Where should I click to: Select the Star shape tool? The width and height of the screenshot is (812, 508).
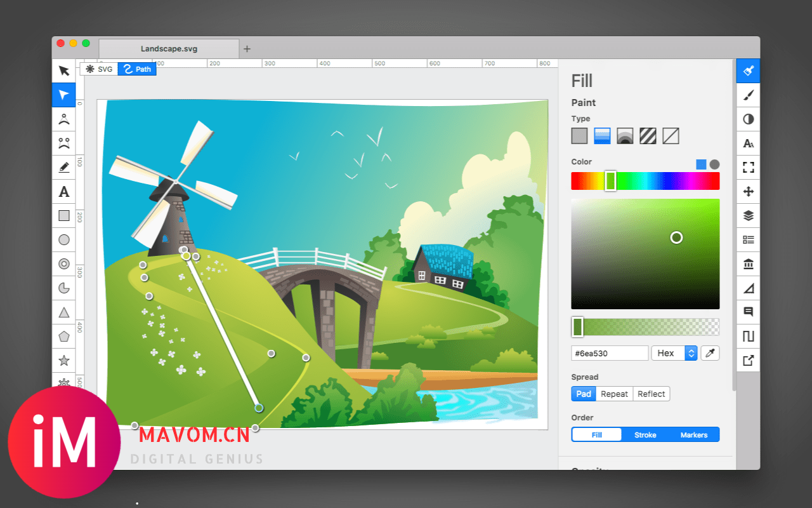click(63, 360)
